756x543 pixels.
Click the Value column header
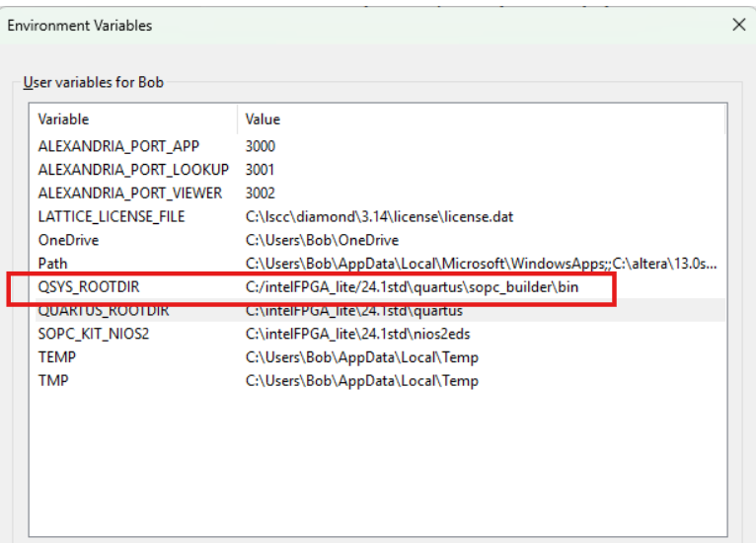click(264, 119)
